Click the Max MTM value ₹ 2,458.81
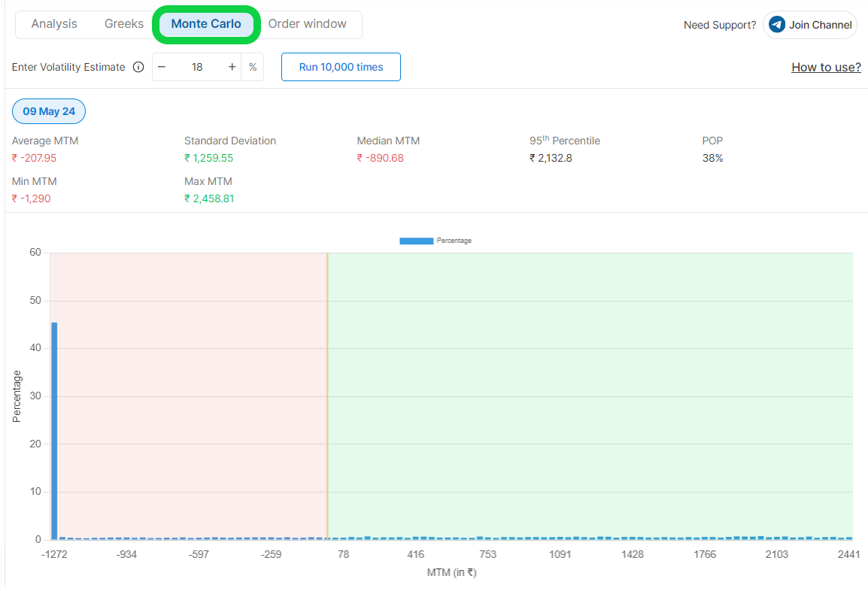Image resolution: width=868 pixels, height=591 pixels. 209,198
